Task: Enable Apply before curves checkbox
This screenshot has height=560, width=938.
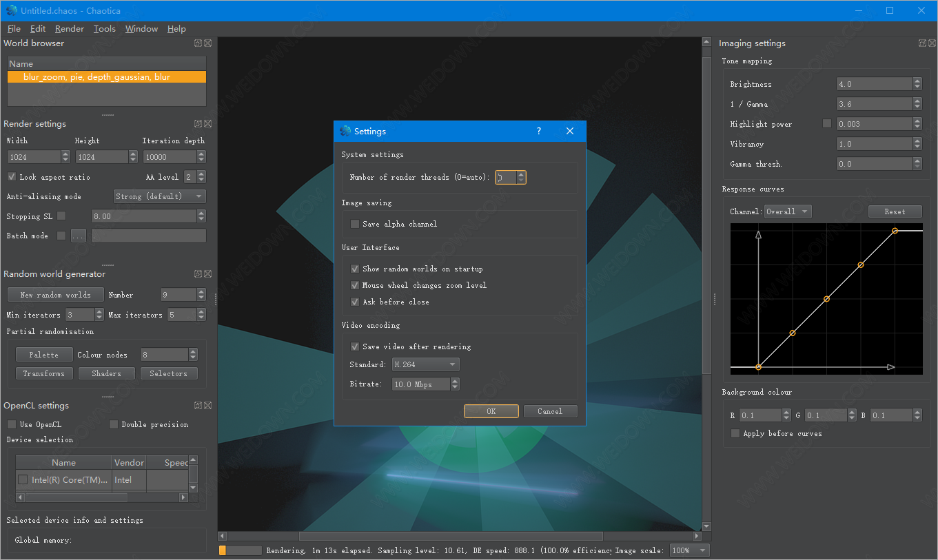Action: 735,433
